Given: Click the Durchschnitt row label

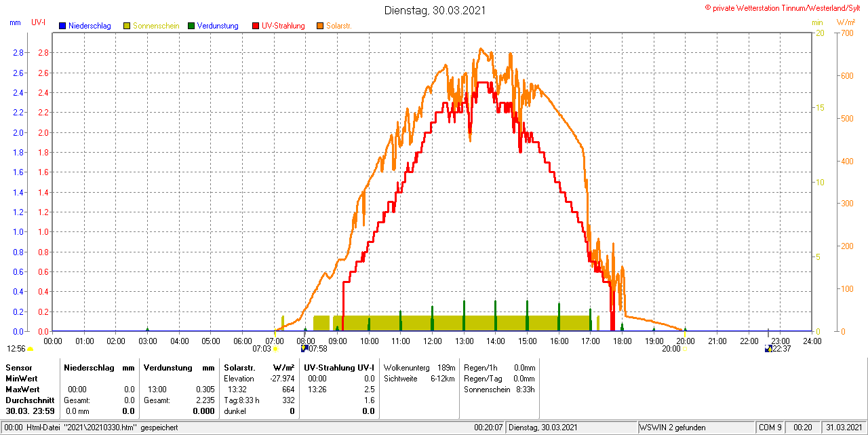Looking at the screenshot, I should 30,400.
